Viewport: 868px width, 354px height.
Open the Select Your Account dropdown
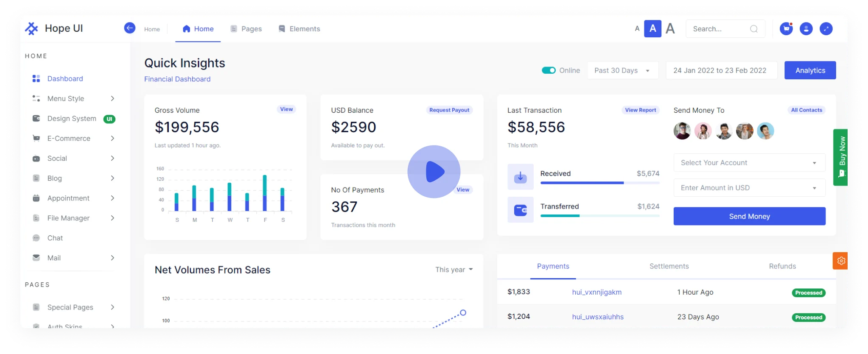pyautogui.click(x=749, y=163)
